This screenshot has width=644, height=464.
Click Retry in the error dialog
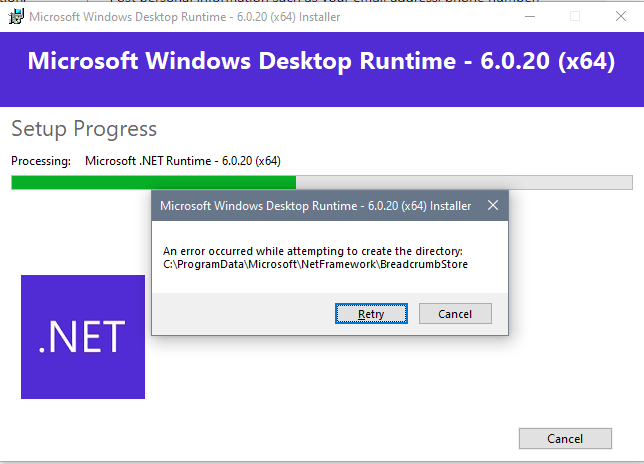point(371,314)
